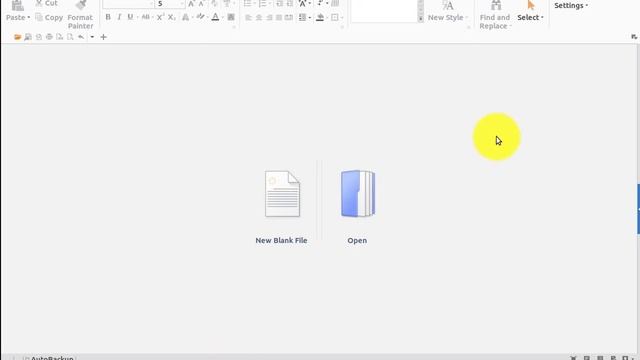This screenshot has height=360, width=640.
Task: Expand the blue side panel handle
Action: click(638, 209)
